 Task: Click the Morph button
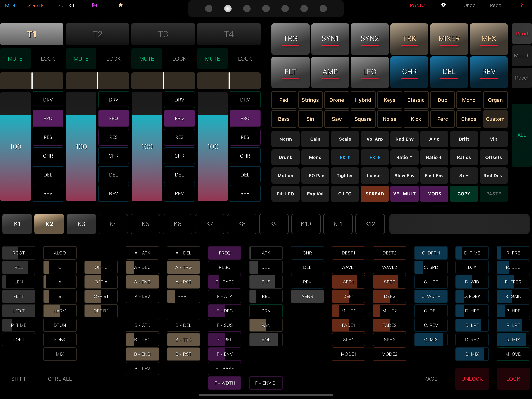[522, 56]
